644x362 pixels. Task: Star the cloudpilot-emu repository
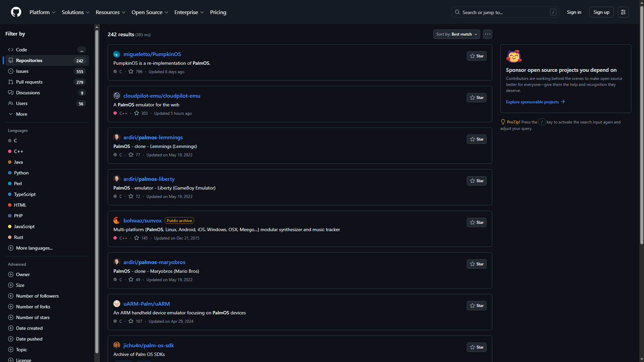click(x=477, y=98)
